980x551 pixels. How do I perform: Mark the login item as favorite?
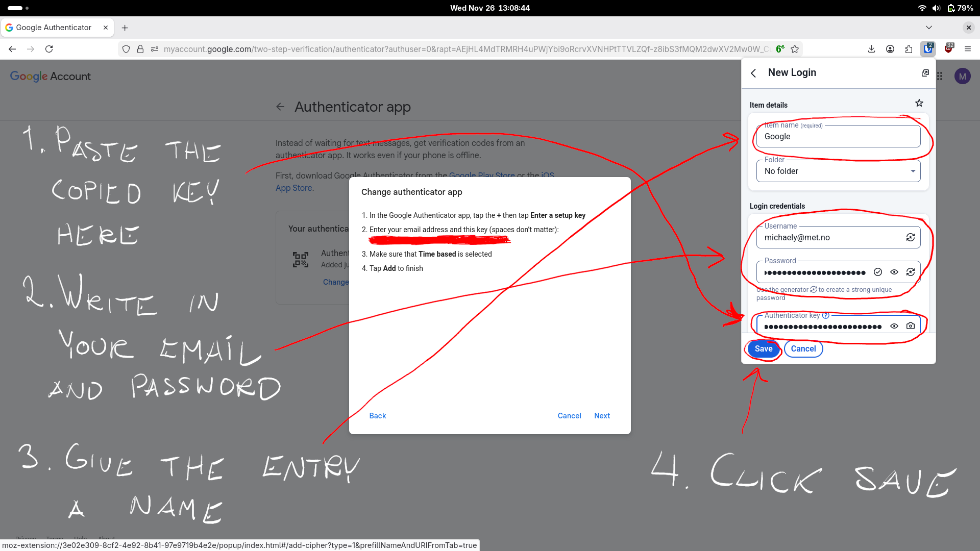pyautogui.click(x=919, y=104)
